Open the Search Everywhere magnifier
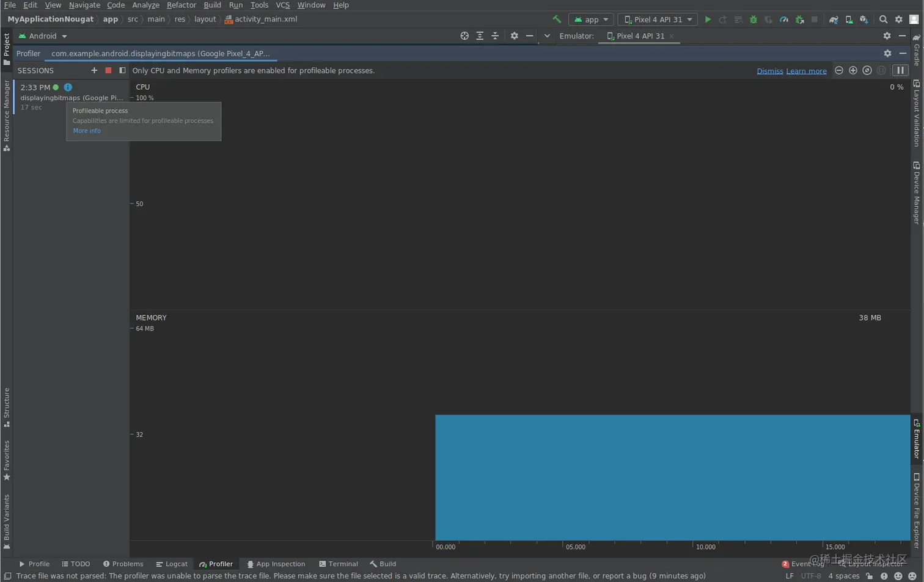Image resolution: width=924 pixels, height=582 pixels. click(x=883, y=20)
